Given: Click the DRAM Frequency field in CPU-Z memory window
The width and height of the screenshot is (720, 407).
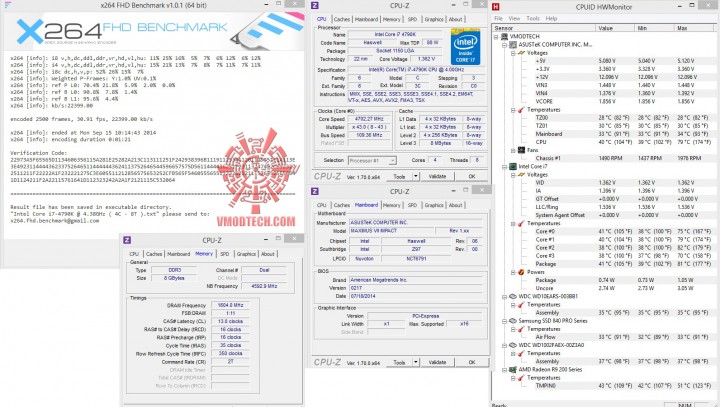Looking at the screenshot, I should [x=230, y=305].
